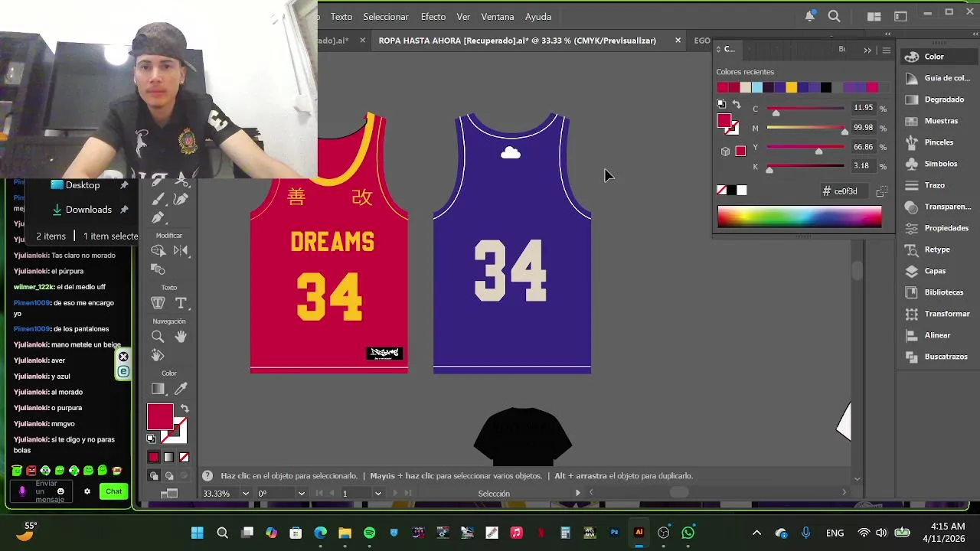
Task: Open the Muestras panel
Action: click(937, 121)
